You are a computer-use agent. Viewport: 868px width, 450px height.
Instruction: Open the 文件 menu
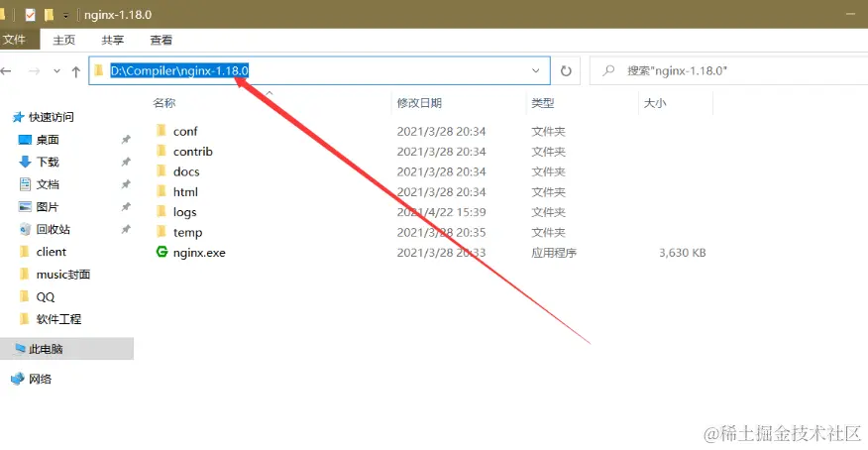pyautogui.click(x=15, y=40)
